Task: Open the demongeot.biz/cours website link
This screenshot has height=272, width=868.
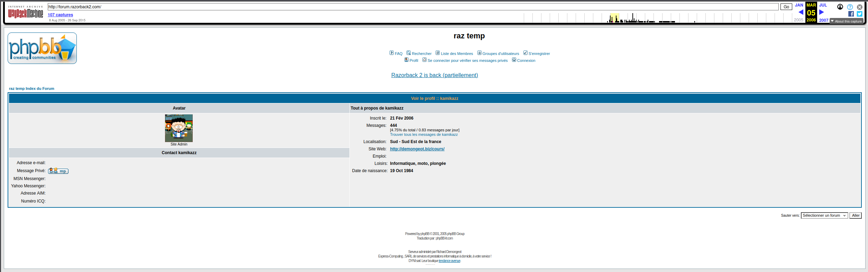Action: tap(417, 149)
